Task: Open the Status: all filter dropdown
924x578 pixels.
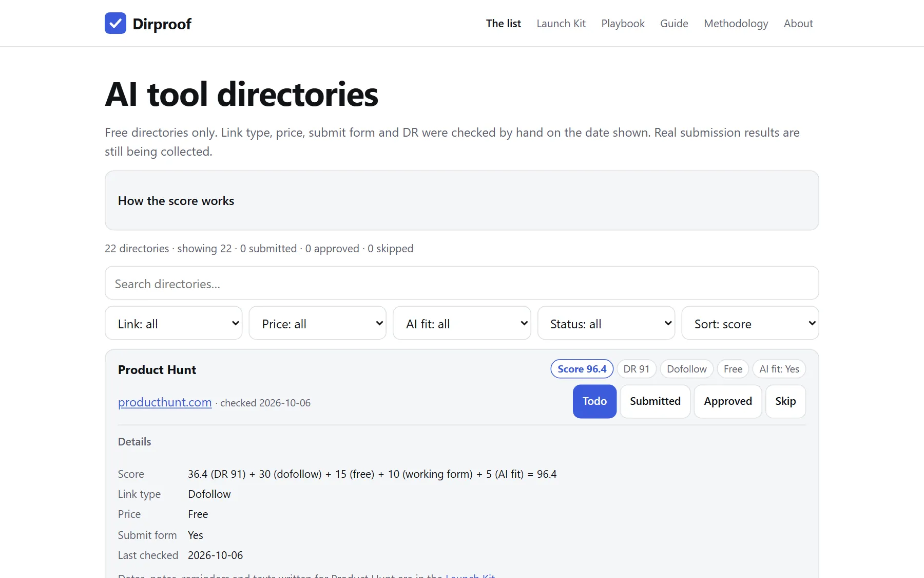Action: [x=606, y=323]
